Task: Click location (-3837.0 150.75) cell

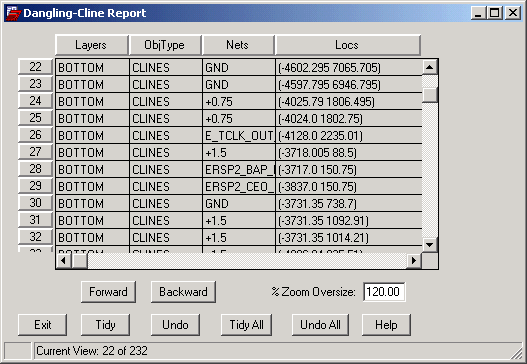Action: click(x=349, y=186)
